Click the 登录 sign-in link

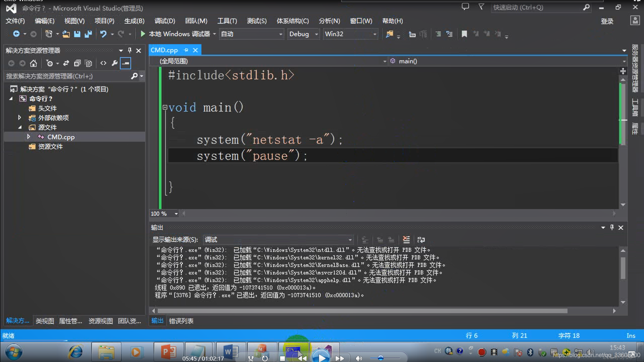tap(607, 21)
